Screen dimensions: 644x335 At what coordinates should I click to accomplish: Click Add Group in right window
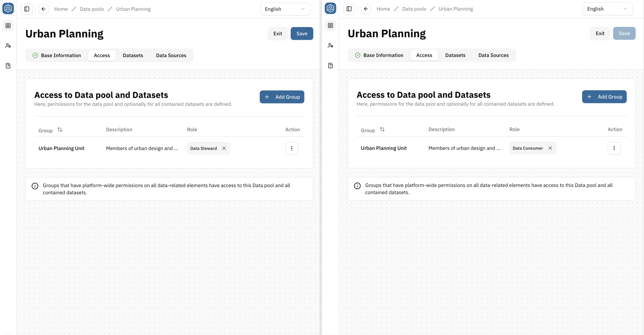pyautogui.click(x=604, y=97)
